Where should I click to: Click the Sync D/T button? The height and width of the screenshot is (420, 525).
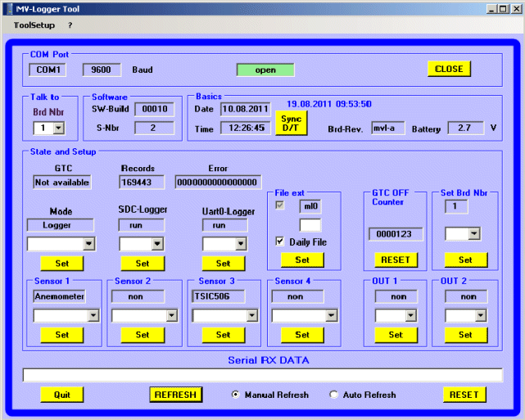coord(291,124)
